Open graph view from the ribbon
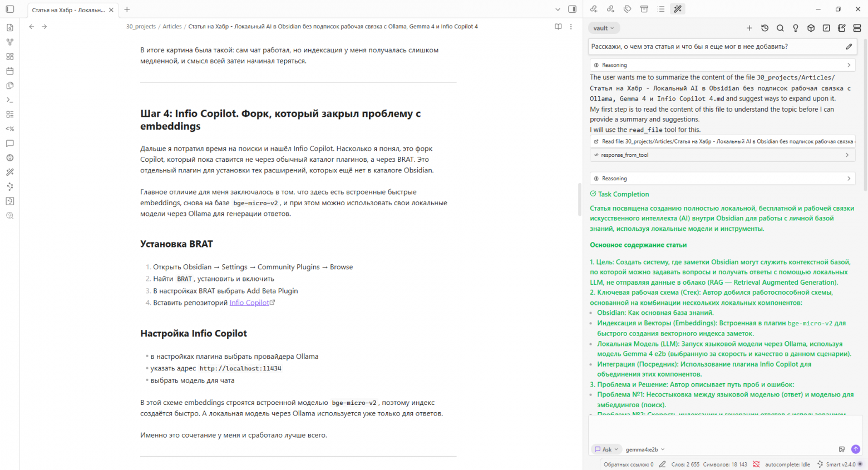The image size is (868, 470). tap(10, 42)
